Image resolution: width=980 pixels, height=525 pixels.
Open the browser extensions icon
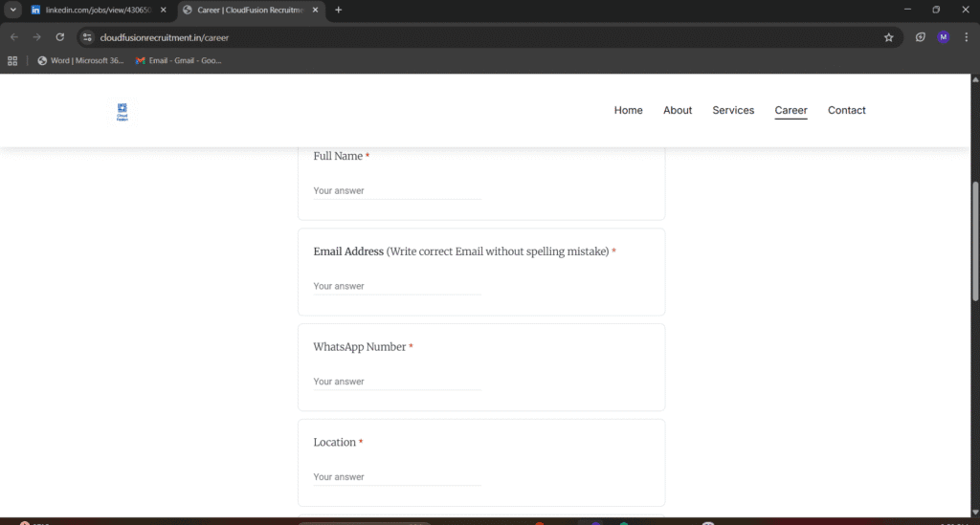[x=920, y=37]
